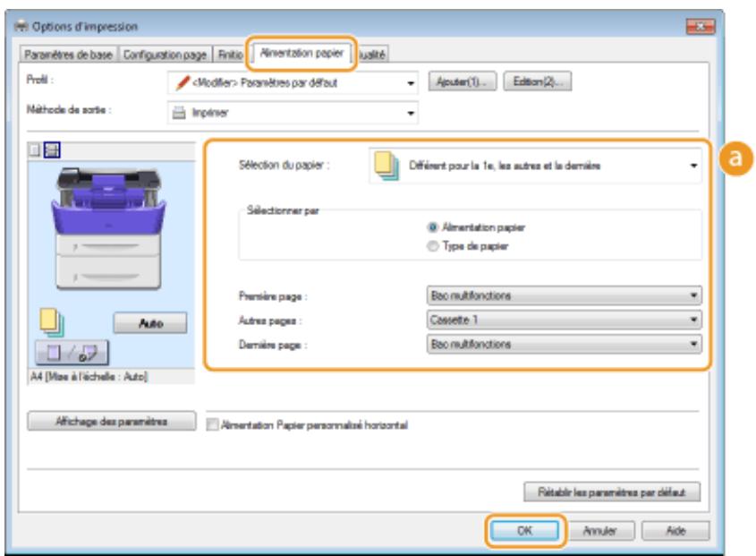Open the Qualité tab
This screenshot has width=756, height=556.
tap(373, 55)
